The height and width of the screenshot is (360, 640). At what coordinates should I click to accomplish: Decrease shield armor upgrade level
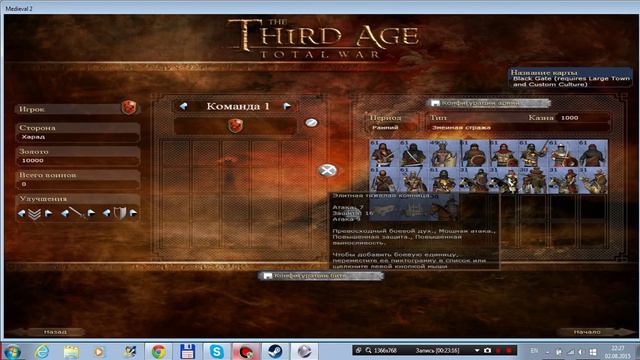[x=107, y=213]
